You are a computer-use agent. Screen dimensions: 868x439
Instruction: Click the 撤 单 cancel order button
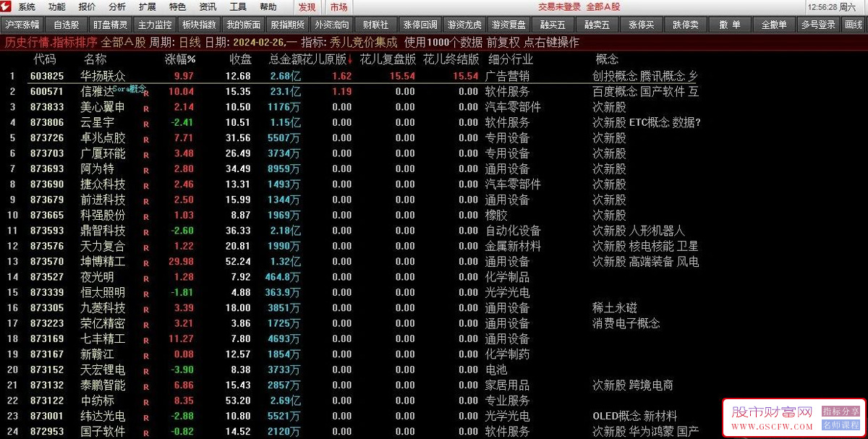click(730, 25)
